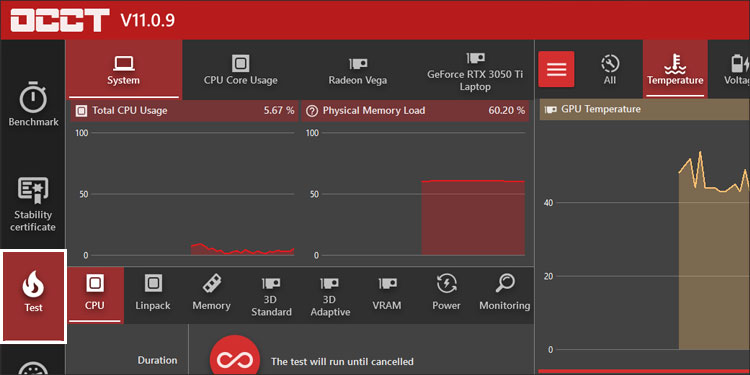750x375 pixels.
Task: Choose the Linpack test type
Action: (x=153, y=295)
